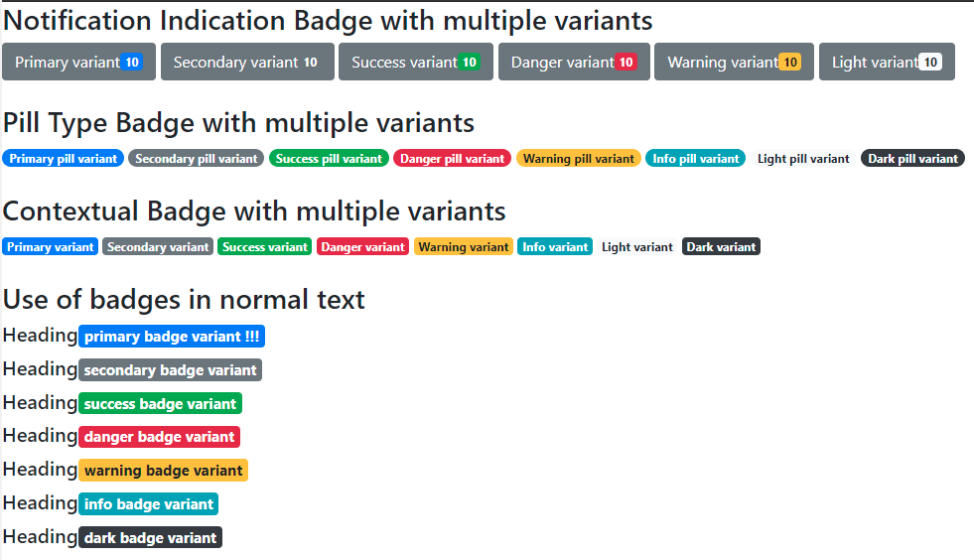Viewport: 974px width, 560px height.
Task: Click the Primary pill variant badge
Action: pos(64,159)
